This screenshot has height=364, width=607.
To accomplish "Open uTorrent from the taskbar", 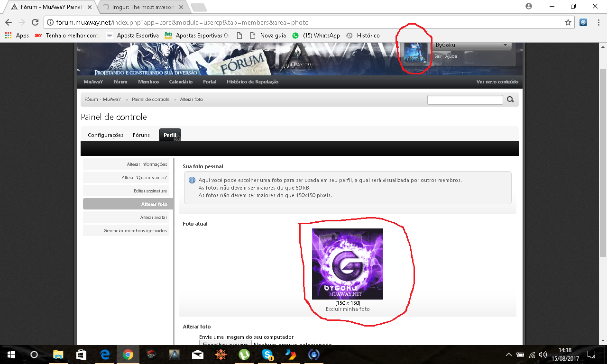I will pos(244,355).
